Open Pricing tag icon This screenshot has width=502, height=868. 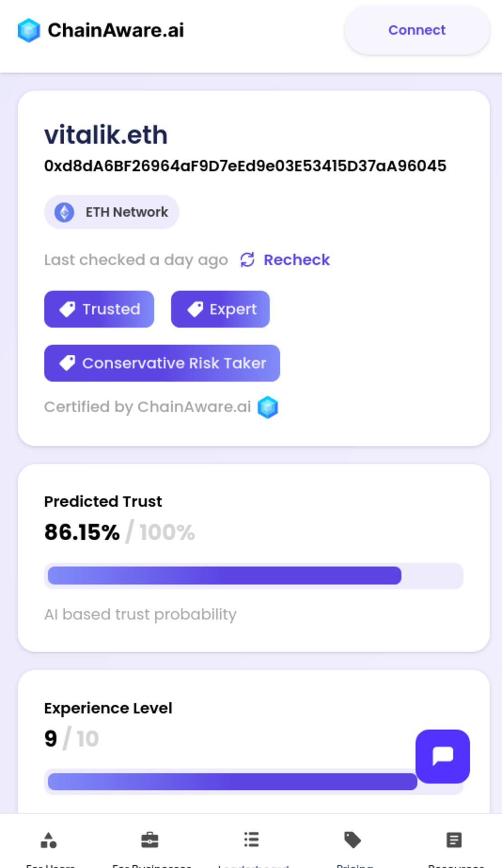353,840
